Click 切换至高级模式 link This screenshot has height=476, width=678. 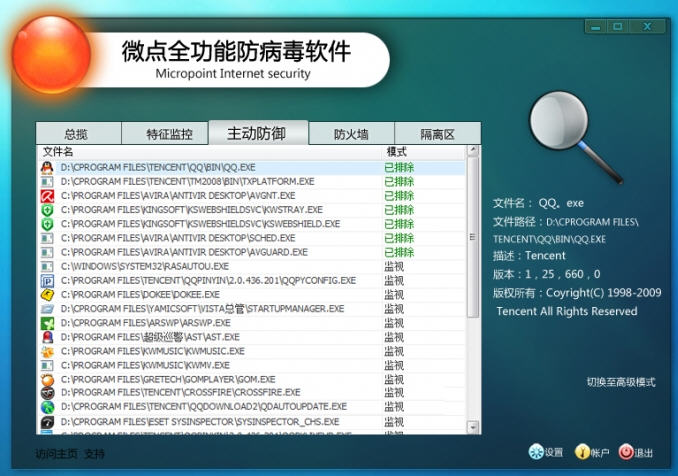[x=620, y=382]
